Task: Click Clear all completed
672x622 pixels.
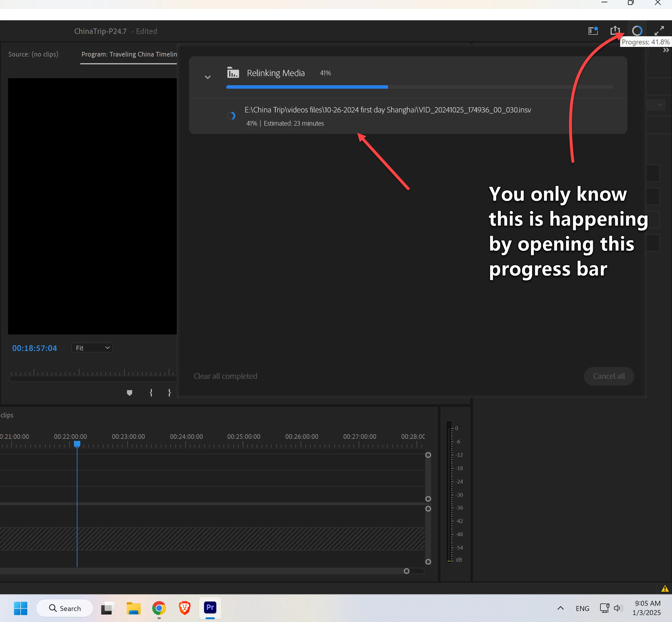Action: [225, 376]
